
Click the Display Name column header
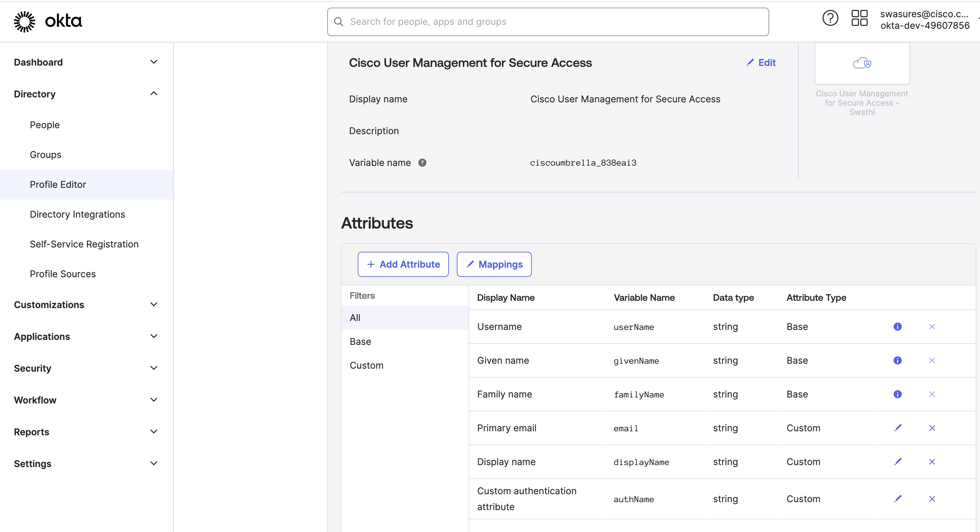coord(506,298)
